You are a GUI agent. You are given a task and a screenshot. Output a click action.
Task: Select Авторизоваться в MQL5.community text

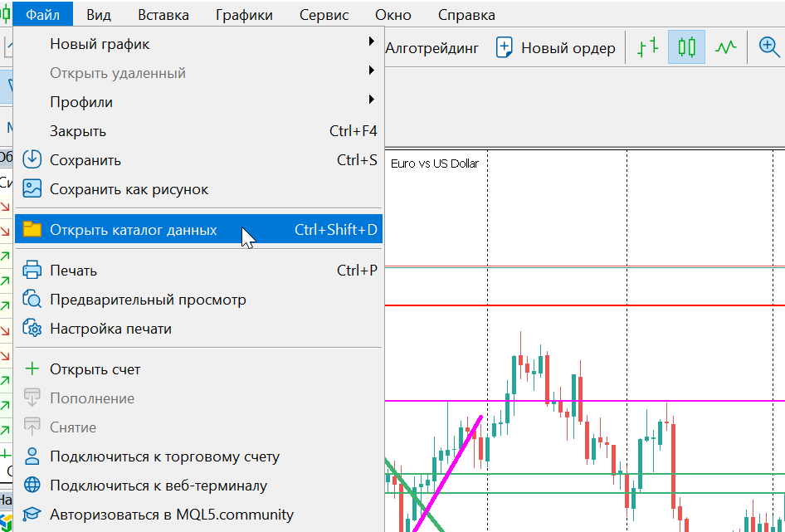coord(172,515)
